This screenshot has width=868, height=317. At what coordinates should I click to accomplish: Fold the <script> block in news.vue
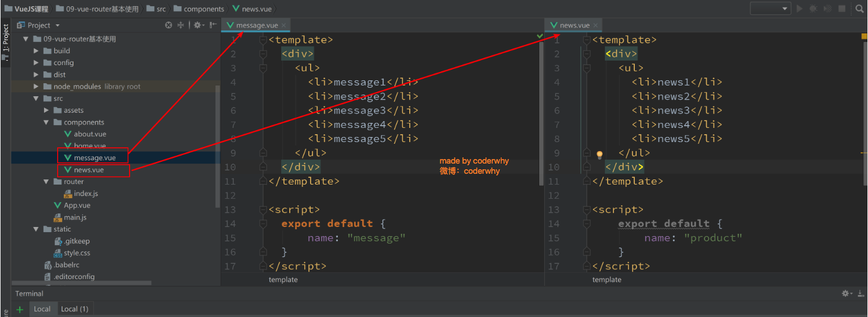(x=586, y=210)
